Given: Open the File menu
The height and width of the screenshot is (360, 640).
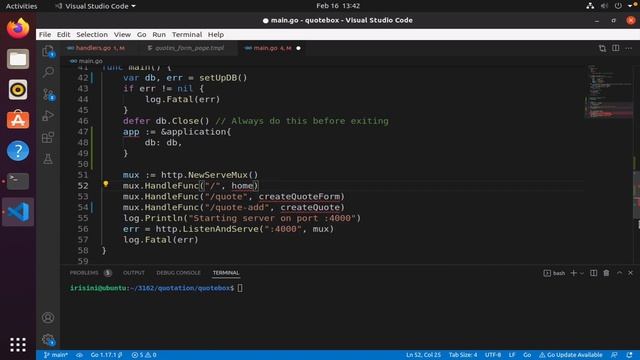Looking at the screenshot, I should pyautogui.click(x=45, y=35).
